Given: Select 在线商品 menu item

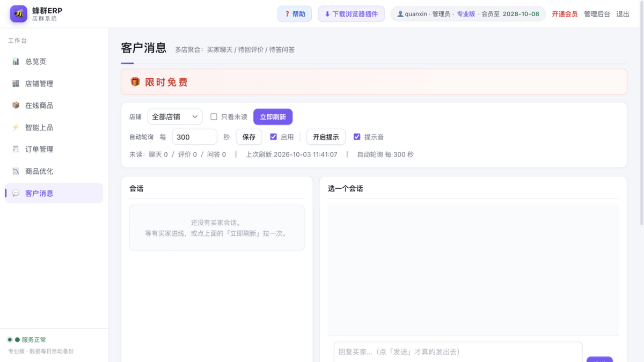Looking at the screenshot, I should 54,106.
